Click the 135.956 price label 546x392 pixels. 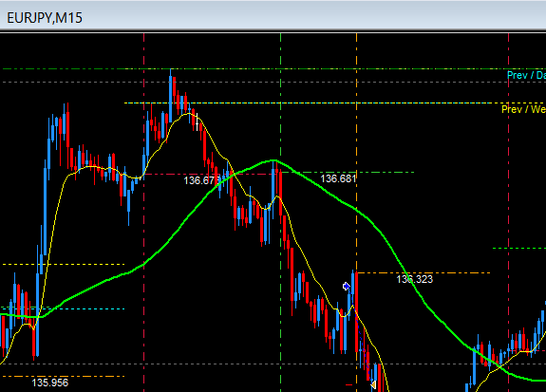tap(50, 383)
